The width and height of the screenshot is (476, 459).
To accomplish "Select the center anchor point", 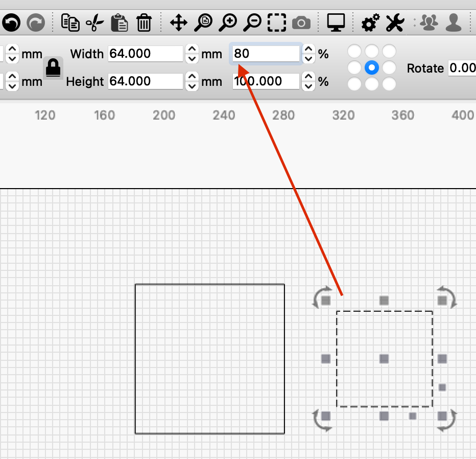I will [372, 67].
